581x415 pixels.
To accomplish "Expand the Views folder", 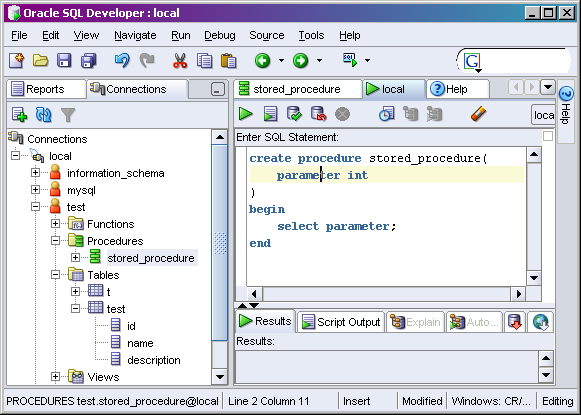I will (x=55, y=377).
